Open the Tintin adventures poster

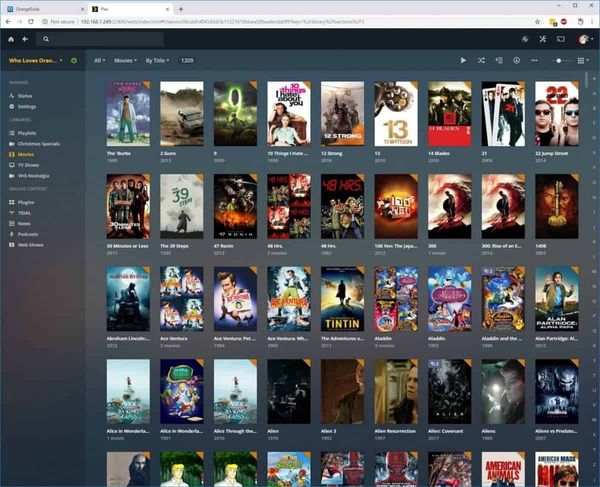[342, 299]
